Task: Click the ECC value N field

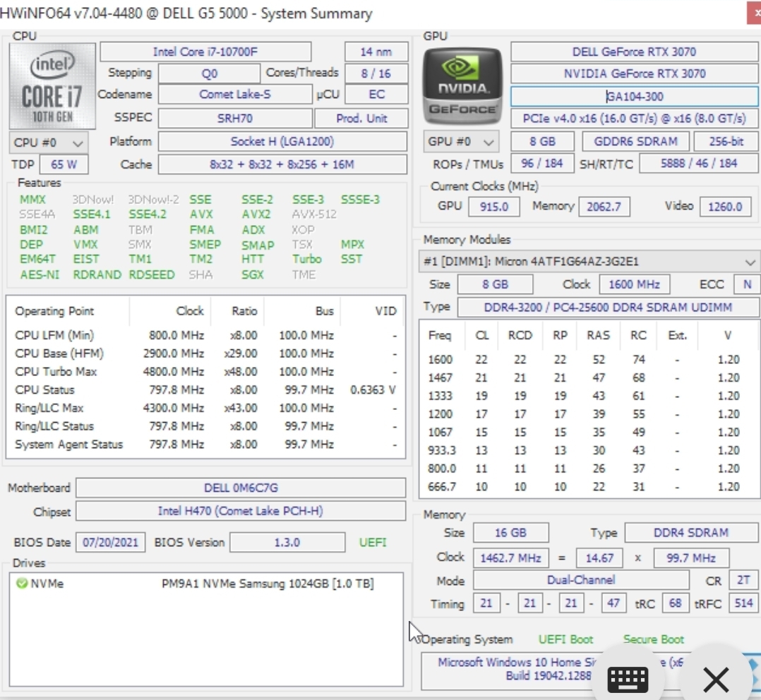Action: point(746,284)
